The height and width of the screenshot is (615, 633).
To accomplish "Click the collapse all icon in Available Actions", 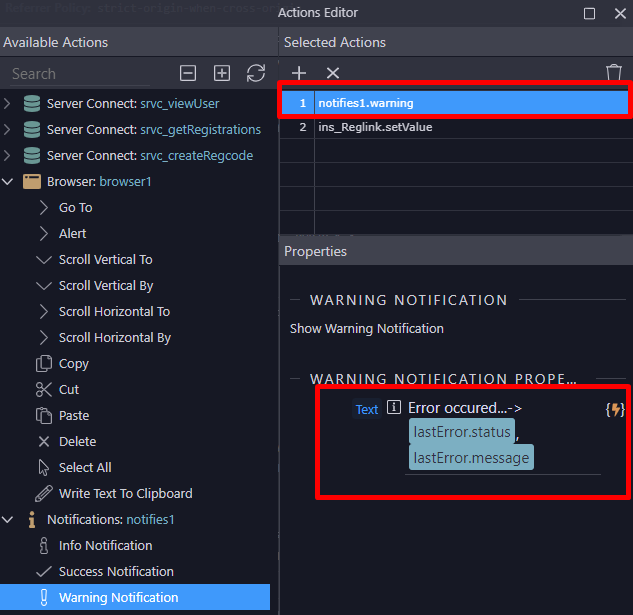I will [x=188, y=73].
